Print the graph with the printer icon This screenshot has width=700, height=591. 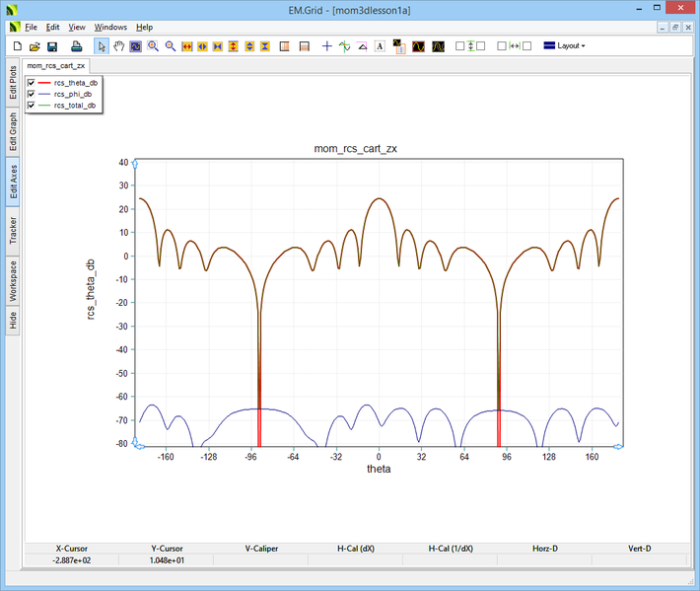tap(77, 46)
